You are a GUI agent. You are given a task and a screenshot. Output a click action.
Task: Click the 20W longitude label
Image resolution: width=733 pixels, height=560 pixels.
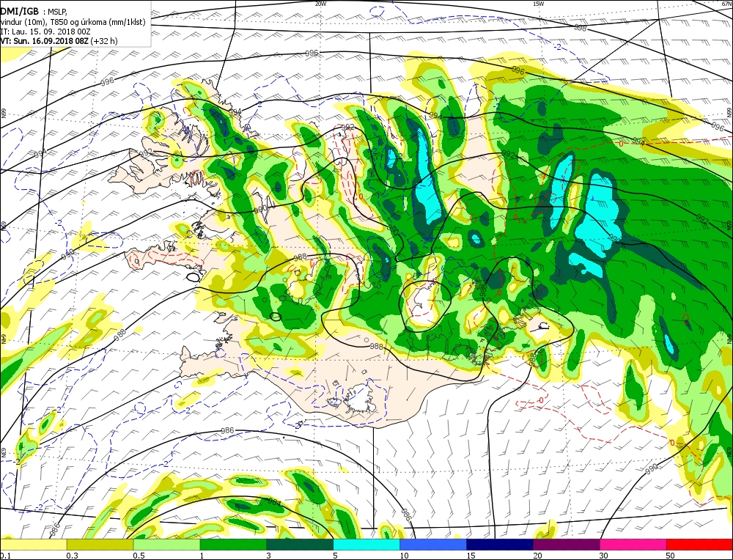click(x=320, y=4)
